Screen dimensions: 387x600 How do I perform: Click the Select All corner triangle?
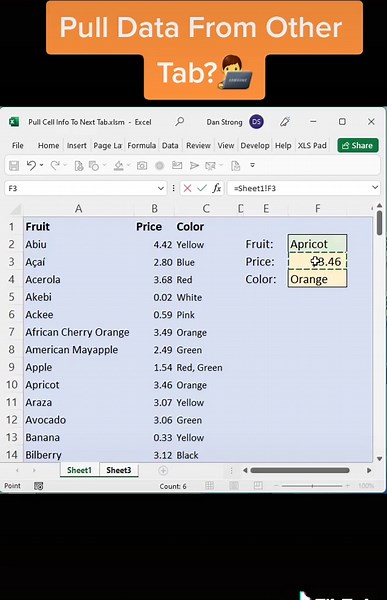16,210
